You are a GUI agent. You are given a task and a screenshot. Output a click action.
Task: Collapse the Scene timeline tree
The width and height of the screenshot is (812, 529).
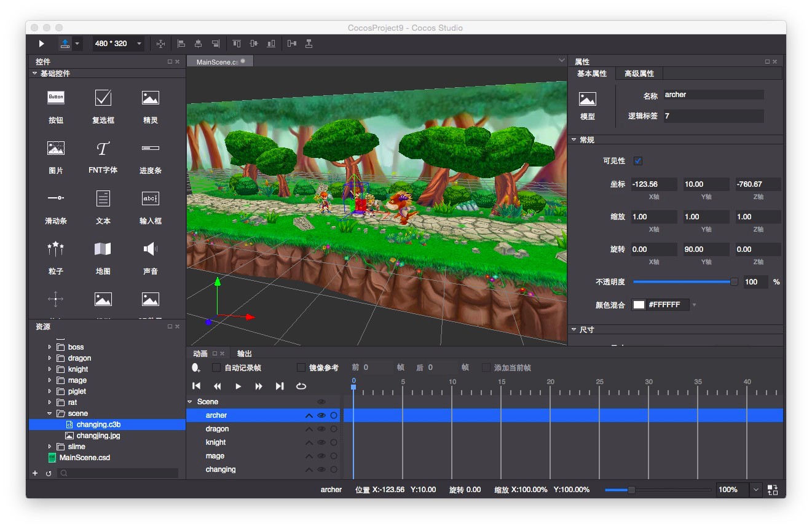[x=190, y=402]
